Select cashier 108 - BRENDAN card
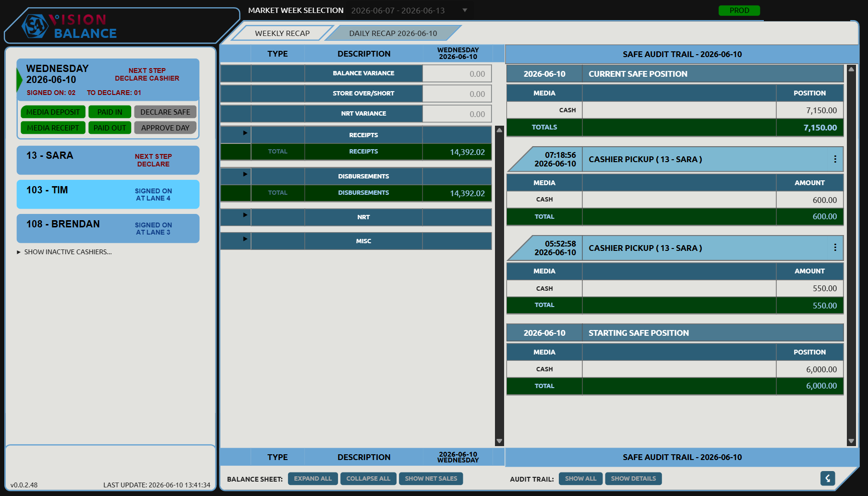 point(108,228)
